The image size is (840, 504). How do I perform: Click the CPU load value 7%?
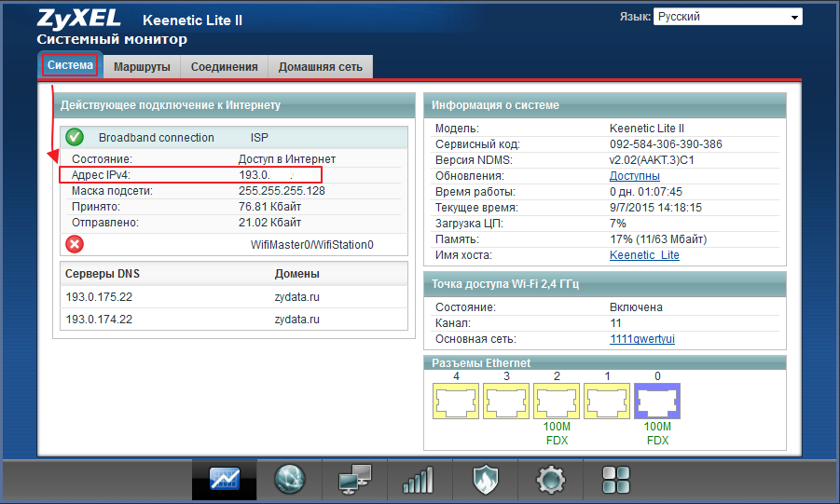tap(618, 224)
